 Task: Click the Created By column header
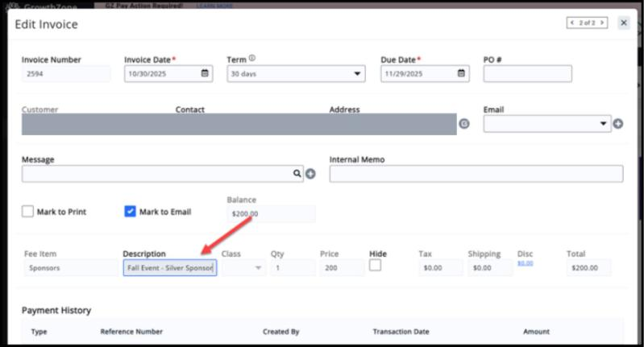pyautogui.click(x=281, y=332)
